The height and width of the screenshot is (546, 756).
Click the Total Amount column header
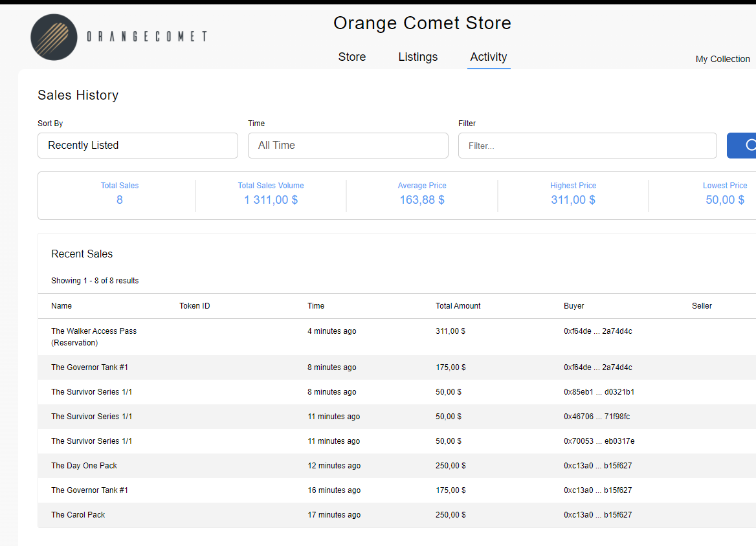click(458, 305)
